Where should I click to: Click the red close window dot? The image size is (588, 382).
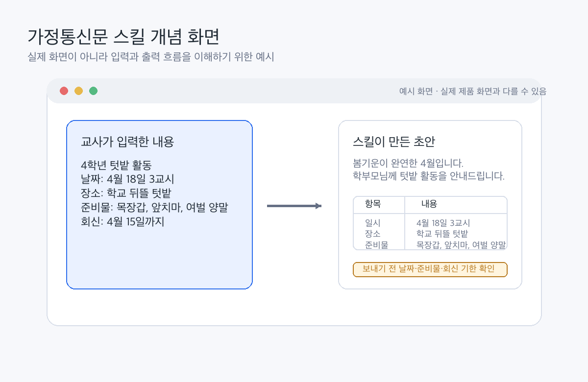pos(64,91)
